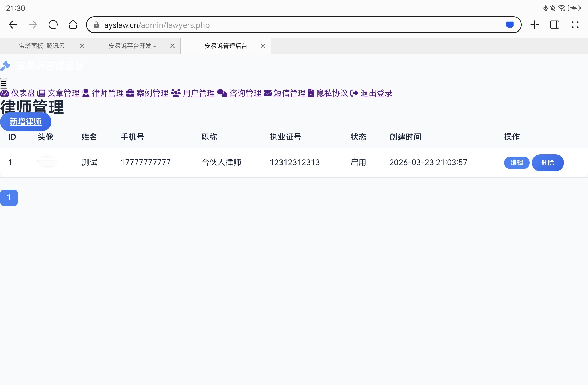Open a new tab with plus icon

click(x=535, y=25)
